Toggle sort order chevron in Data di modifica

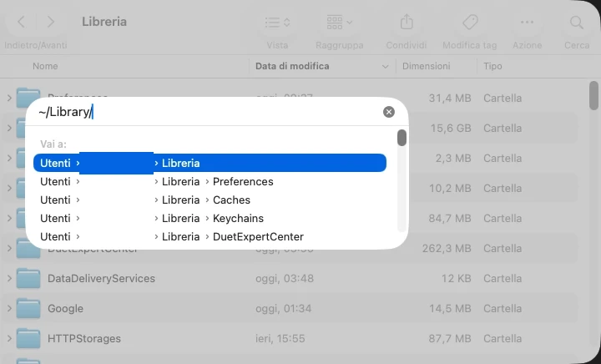pos(385,67)
